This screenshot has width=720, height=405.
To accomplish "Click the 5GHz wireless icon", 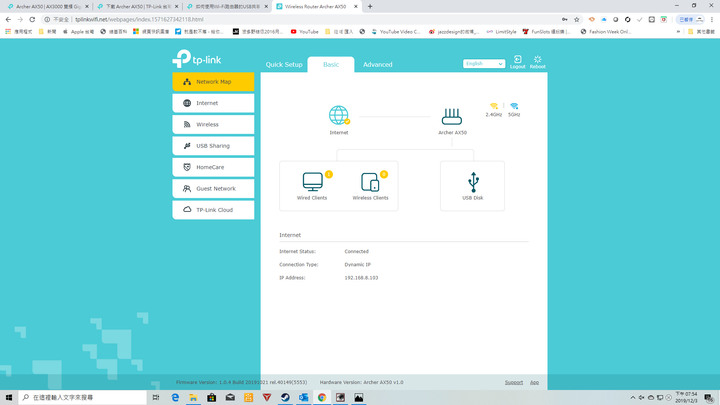I will pos(514,106).
